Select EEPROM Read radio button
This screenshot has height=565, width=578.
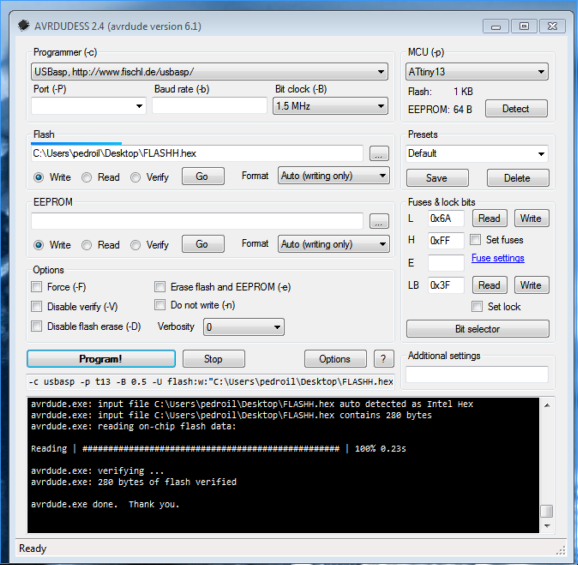point(87,245)
